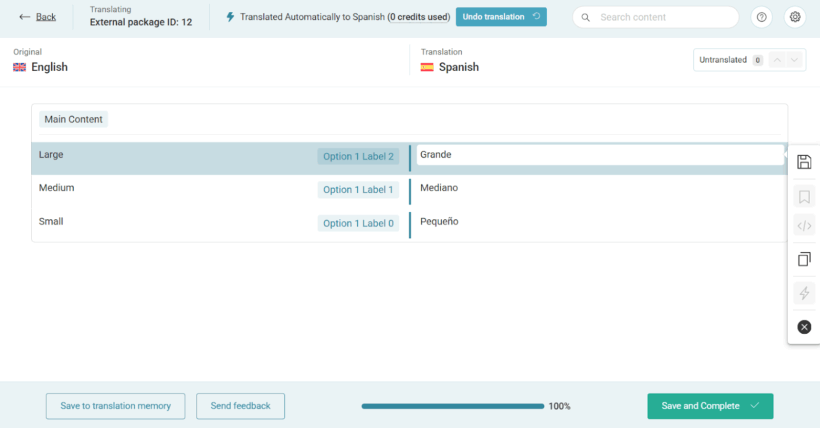Open the help question mark icon
Viewport: 820px width, 428px height.
[x=762, y=17]
